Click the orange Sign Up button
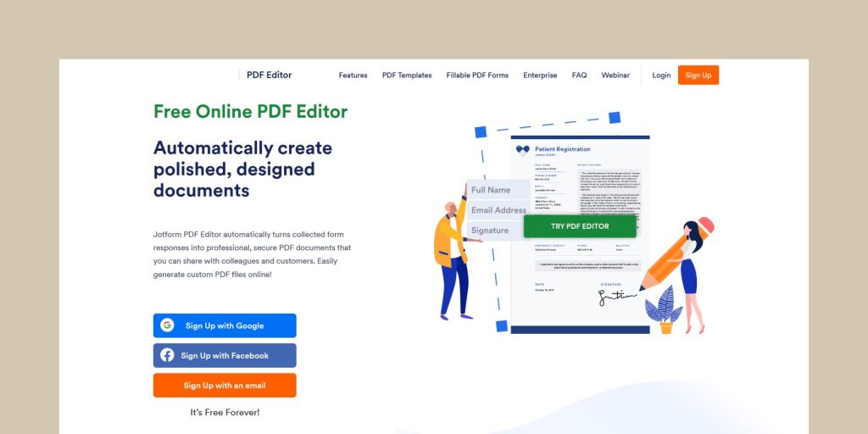868x434 pixels. [698, 75]
